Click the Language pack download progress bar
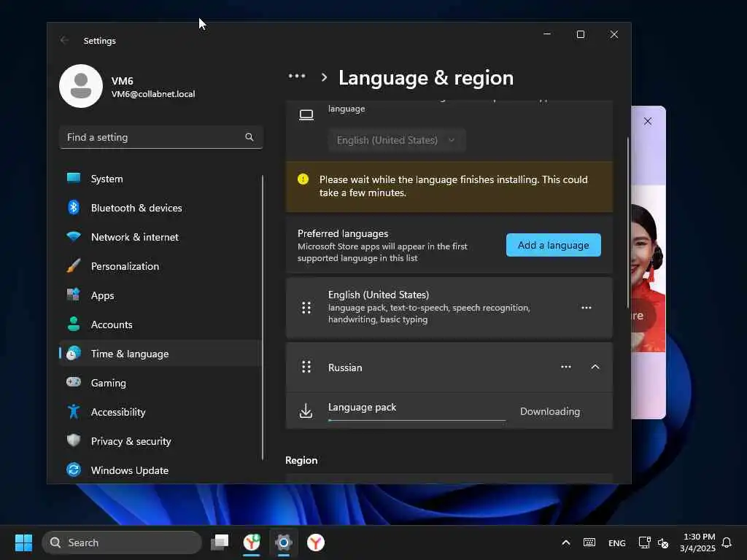 click(417, 421)
